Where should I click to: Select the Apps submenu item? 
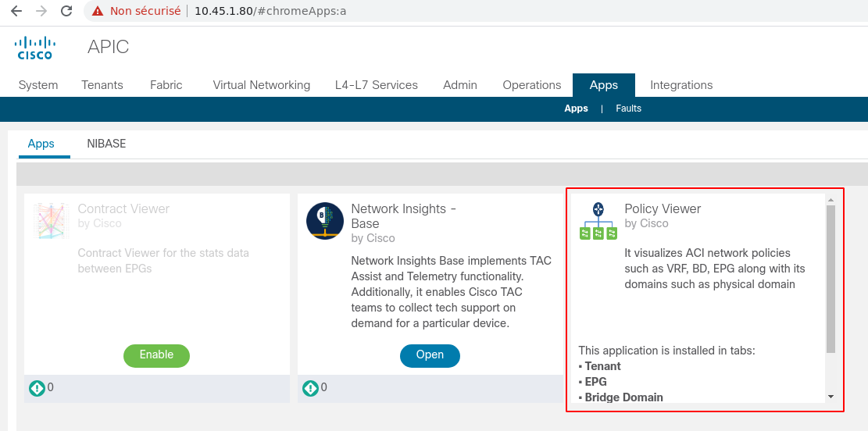(577, 109)
